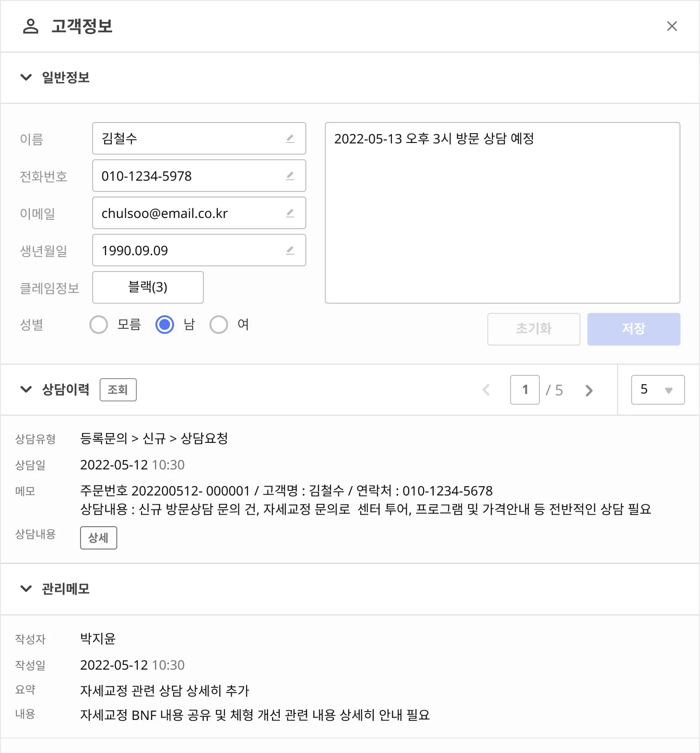This screenshot has height=753, width=700.
Task: Click the customer profile icon in header
Action: [x=31, y=26]
